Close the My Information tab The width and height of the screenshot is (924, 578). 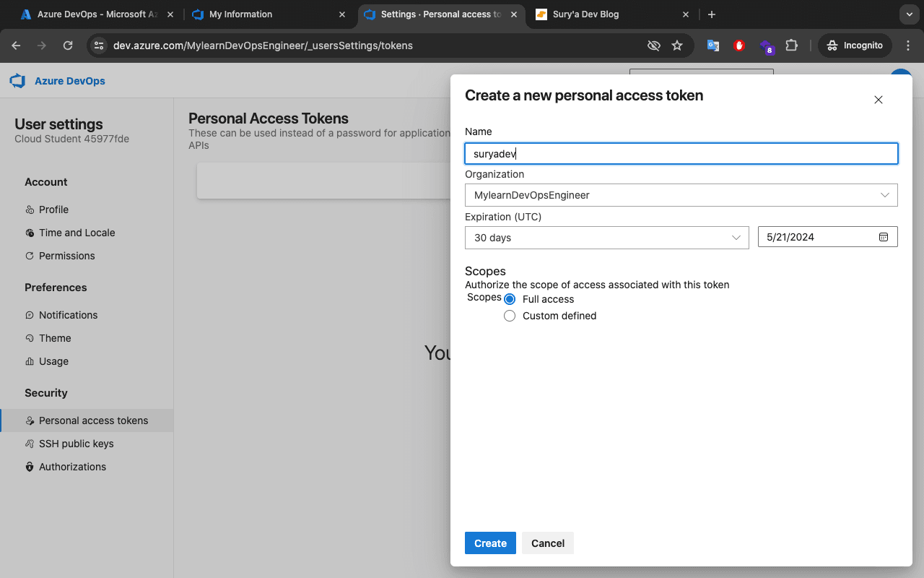[x=342, y=14]
